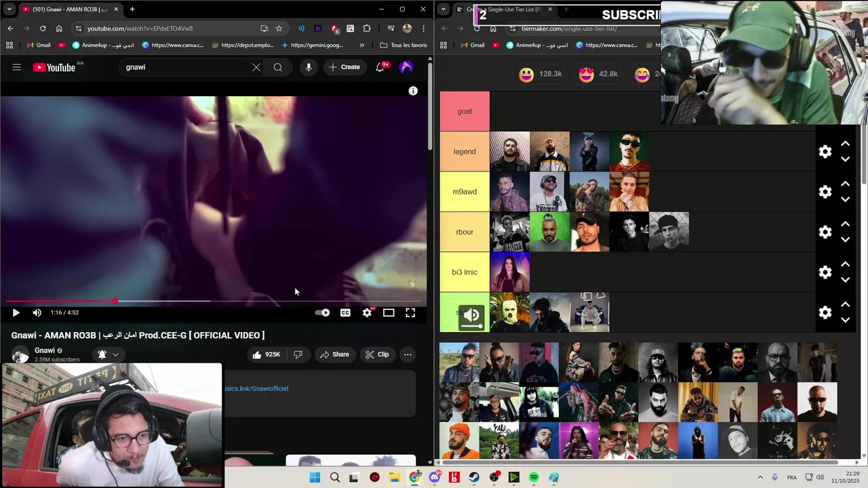
Task: Toggle closed captions on player
Action: coord(345,312)
